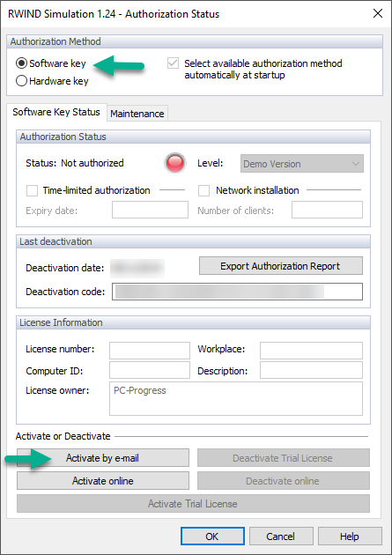Enable Time-limited authorization checkbox
Screen dimensions: 392x555
pos(33,190)
